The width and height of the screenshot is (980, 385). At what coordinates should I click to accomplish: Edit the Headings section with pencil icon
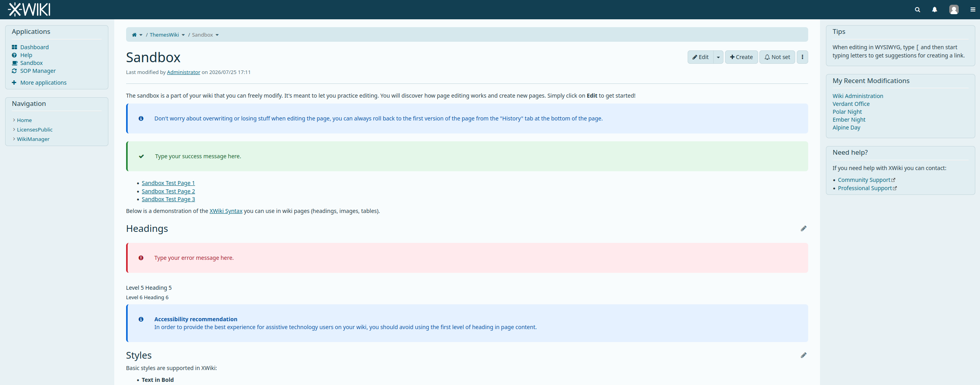pos(803,229)
